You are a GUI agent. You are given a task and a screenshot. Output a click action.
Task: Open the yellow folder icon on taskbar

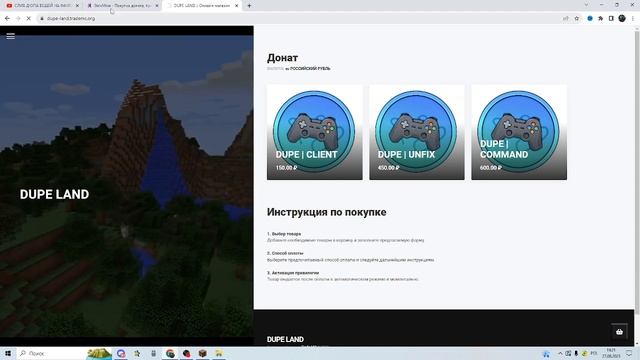pyautogui.click(x=219, y=353)
